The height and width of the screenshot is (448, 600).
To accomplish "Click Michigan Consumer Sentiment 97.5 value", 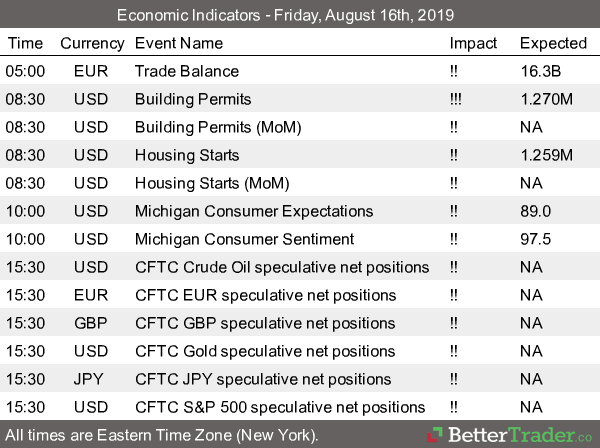I will tap(537, 239).
